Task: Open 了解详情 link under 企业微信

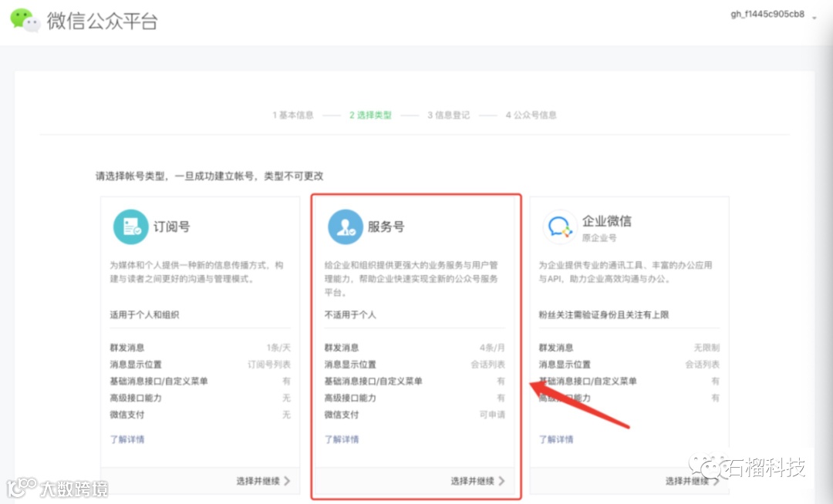Action: point(556,439)
